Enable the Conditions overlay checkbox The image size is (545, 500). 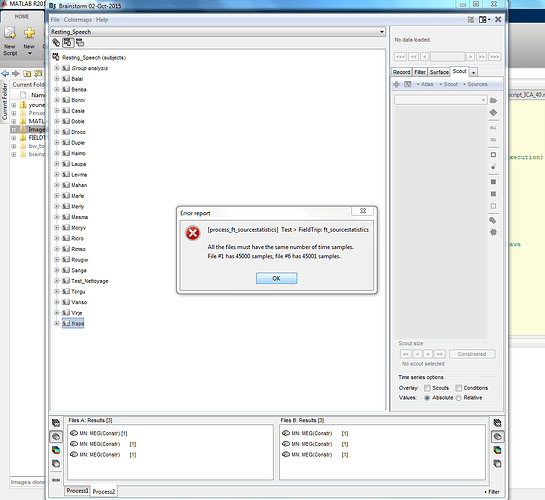(x=459, y=388)
